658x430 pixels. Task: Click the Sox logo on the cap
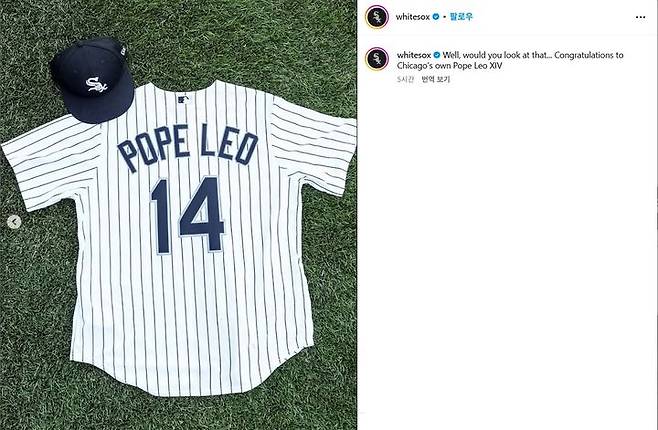(x=97, y=84)
